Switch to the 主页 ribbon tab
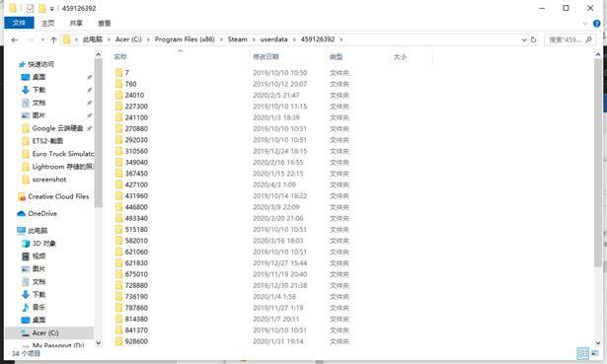The image size is (607, 364). (48, 24)
